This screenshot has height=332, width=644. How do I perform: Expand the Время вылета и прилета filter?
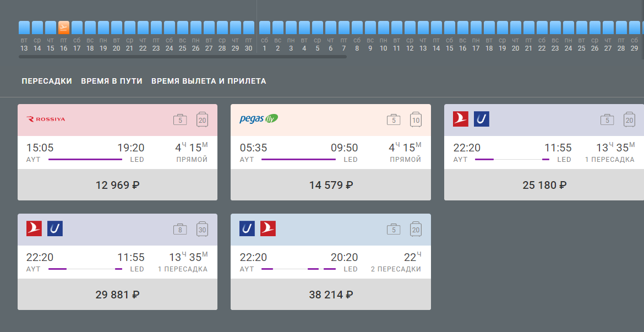point(209,81)
